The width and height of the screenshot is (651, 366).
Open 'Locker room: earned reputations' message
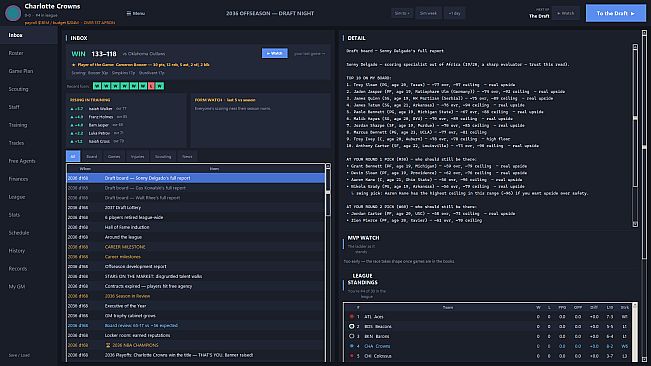(x=196, y=335)
